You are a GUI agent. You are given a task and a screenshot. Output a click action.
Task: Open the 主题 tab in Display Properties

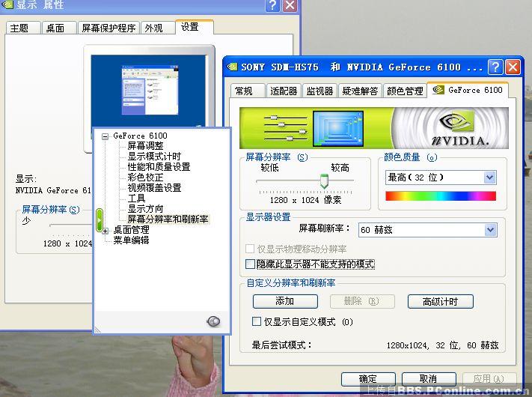(x=23, y=28)
